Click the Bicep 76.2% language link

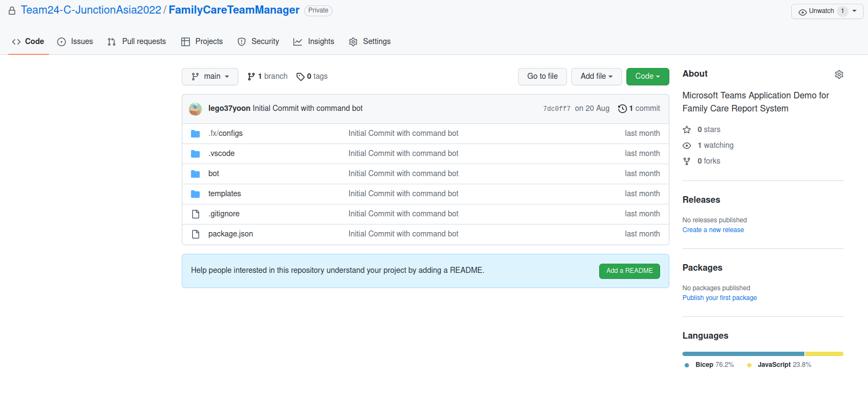(709, 365)
